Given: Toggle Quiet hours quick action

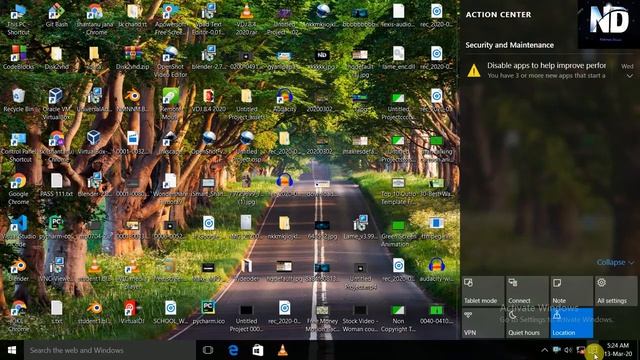Looking at the screenshot, I should pyautogui.click(x=527, y=323).
